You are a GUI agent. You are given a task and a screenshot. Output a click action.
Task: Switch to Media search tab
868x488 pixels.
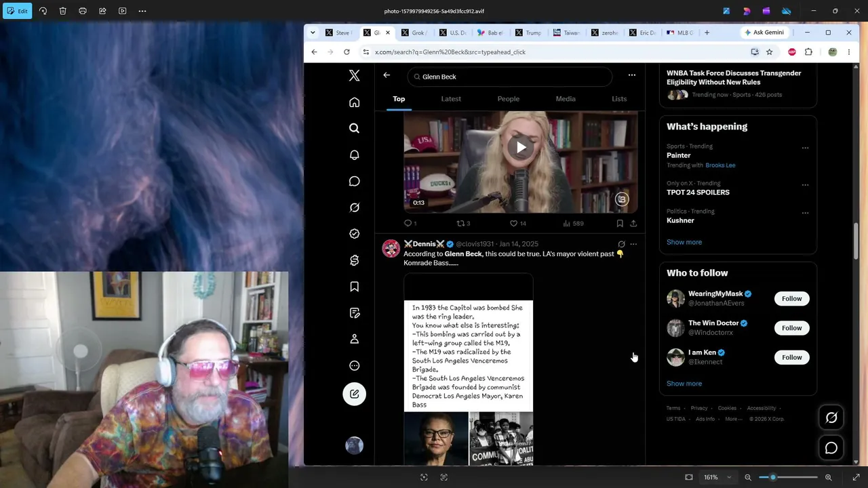[566, 99]
